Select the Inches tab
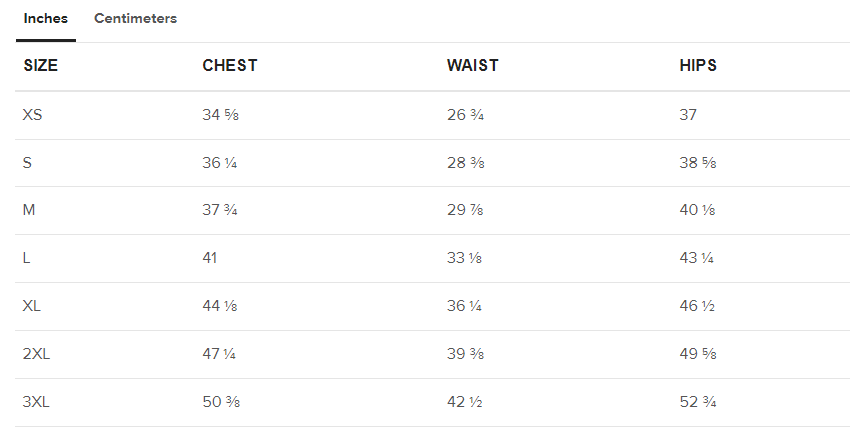Viewport: 850px width, 440px height. coord(46,18)
